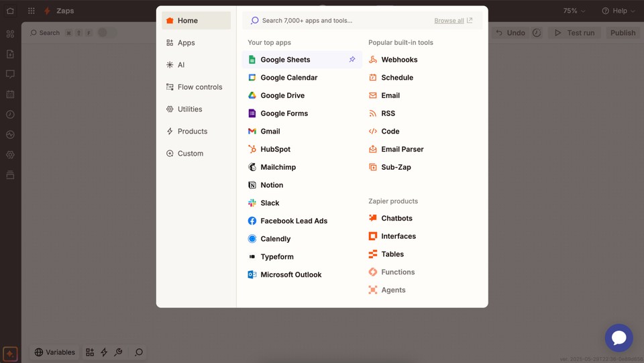Screen dimensions: 644x363
Task: Click the Undo button
Action: tap(511, 33)
